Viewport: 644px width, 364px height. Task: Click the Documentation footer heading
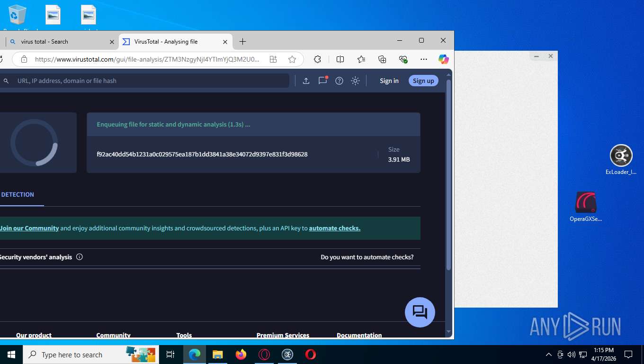pos(359,335)
